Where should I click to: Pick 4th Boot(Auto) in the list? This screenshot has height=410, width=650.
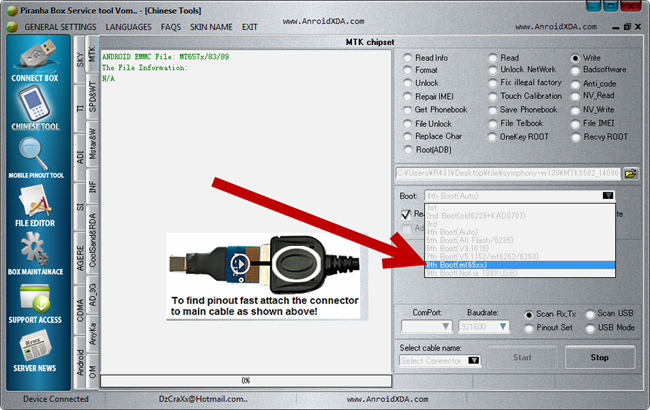(520, 232)
